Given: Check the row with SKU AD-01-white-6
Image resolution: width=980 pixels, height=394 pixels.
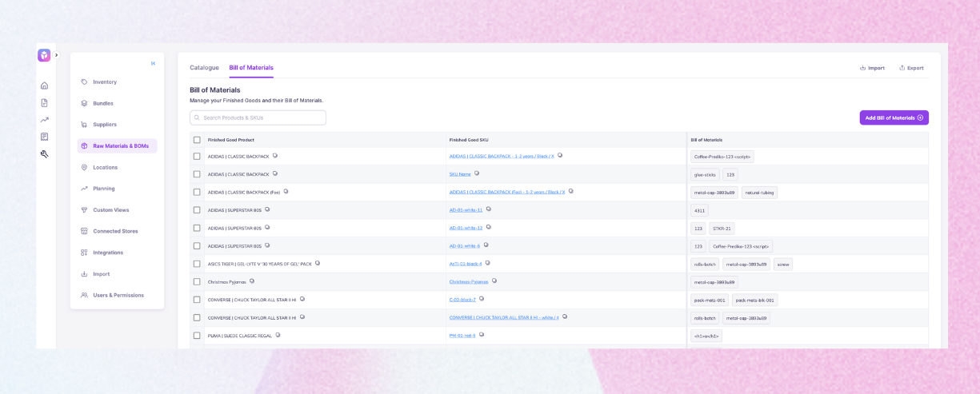Looking at the screenshot, I should point(197,246).
